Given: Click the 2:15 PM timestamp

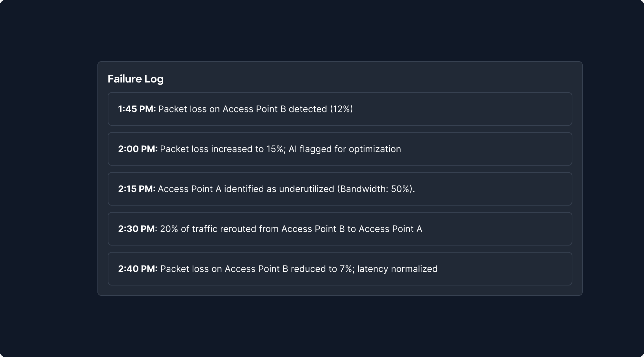Looking at the screenshot, I should [x=137, y=189].
